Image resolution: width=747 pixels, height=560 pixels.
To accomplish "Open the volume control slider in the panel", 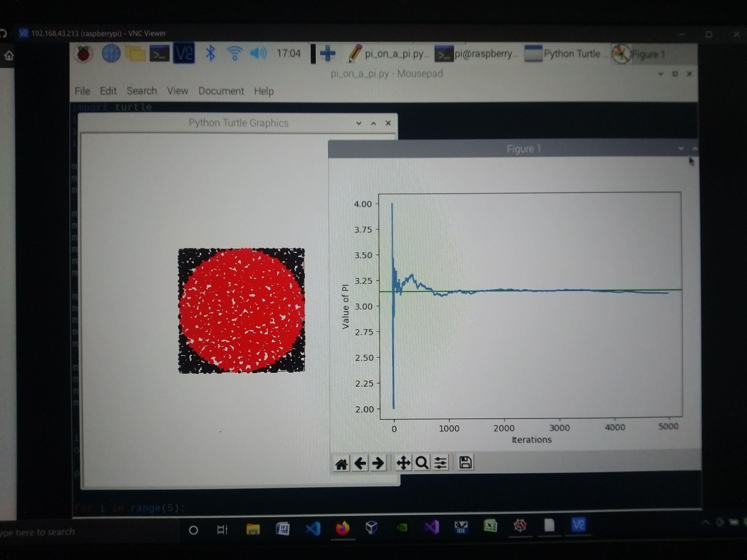I will tap(259, 53).
